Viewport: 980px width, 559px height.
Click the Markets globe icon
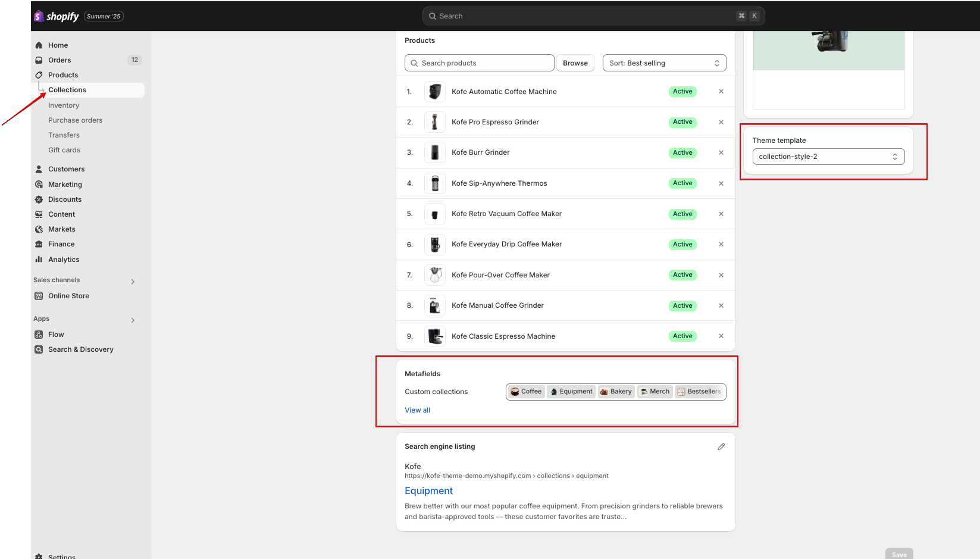coord(39,229)
